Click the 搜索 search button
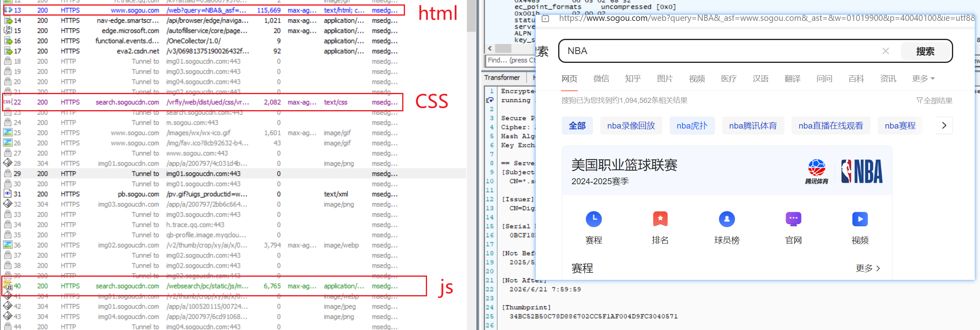 (x=925, y=51)
